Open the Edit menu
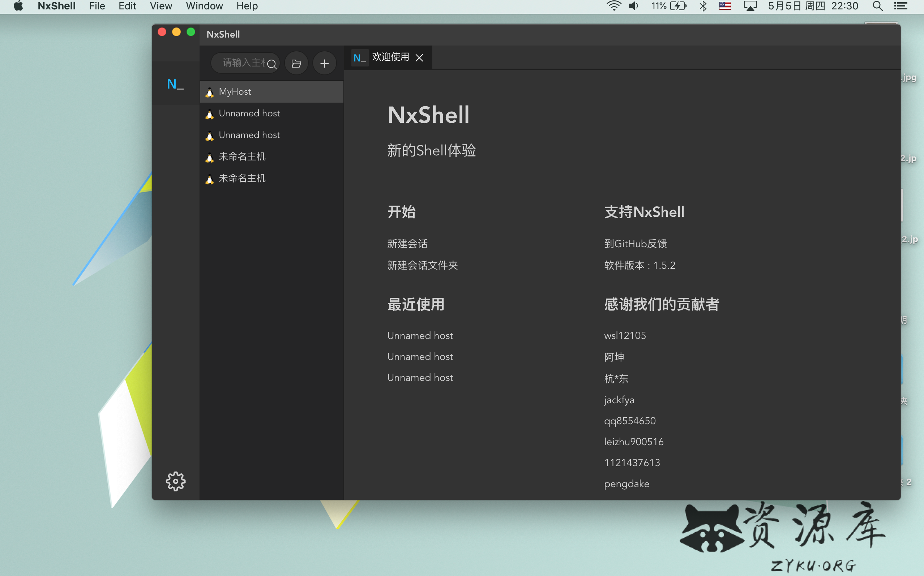 (x=127, y=6)
